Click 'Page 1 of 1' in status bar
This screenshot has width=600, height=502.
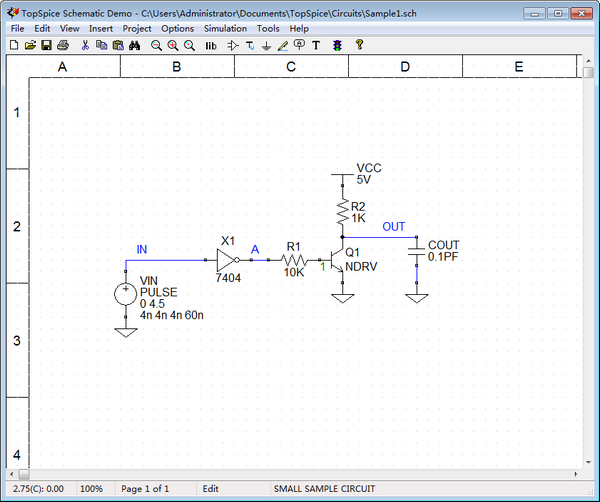pos(145,489)
